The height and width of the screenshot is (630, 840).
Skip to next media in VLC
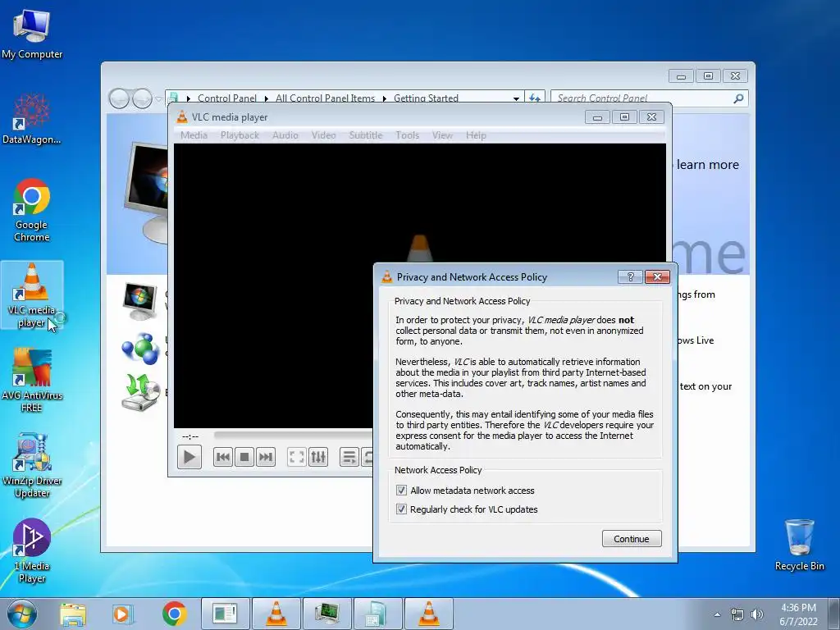(266, 457)
